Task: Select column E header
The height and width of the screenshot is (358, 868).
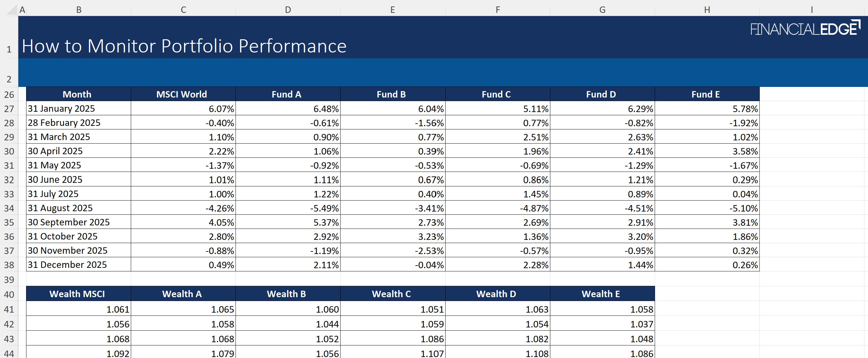Action: pyautogui.click(x=392, y=10)
